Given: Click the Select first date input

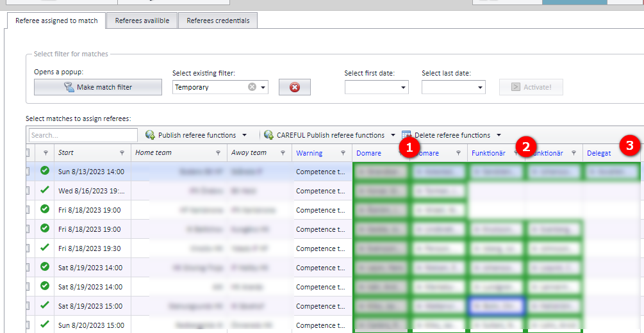Looking at the screenshot, I should 372,88.
